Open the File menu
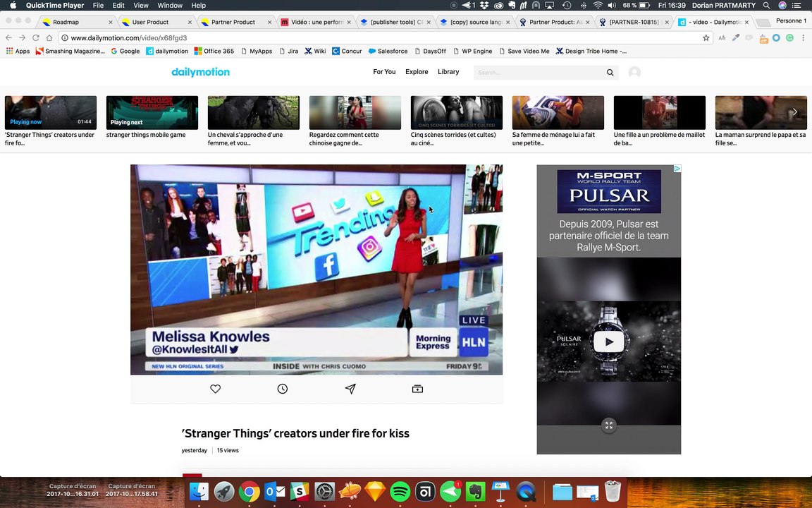The width and height of the screenshot is (812, 508). coord(98,5)
